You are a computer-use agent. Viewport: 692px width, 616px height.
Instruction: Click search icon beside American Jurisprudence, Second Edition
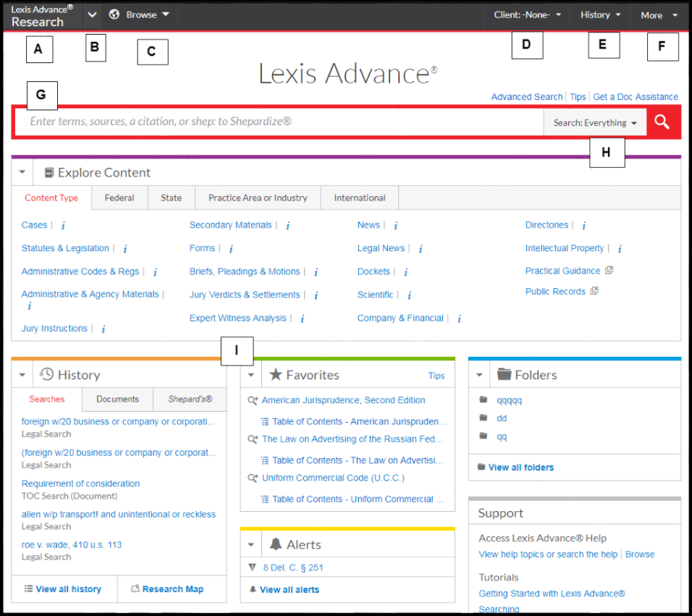point(253,401)
